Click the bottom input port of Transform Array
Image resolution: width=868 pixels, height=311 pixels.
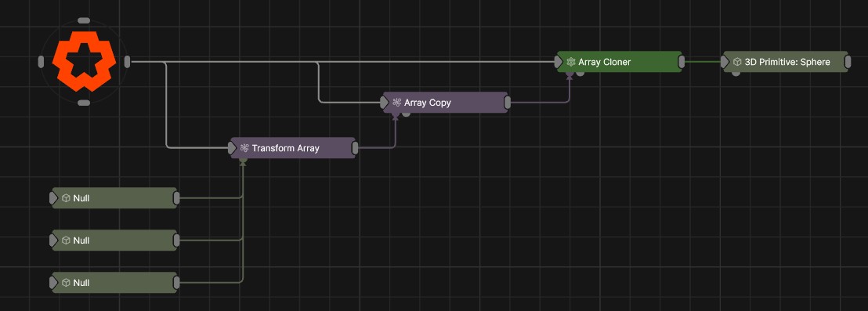pos(243,160)
